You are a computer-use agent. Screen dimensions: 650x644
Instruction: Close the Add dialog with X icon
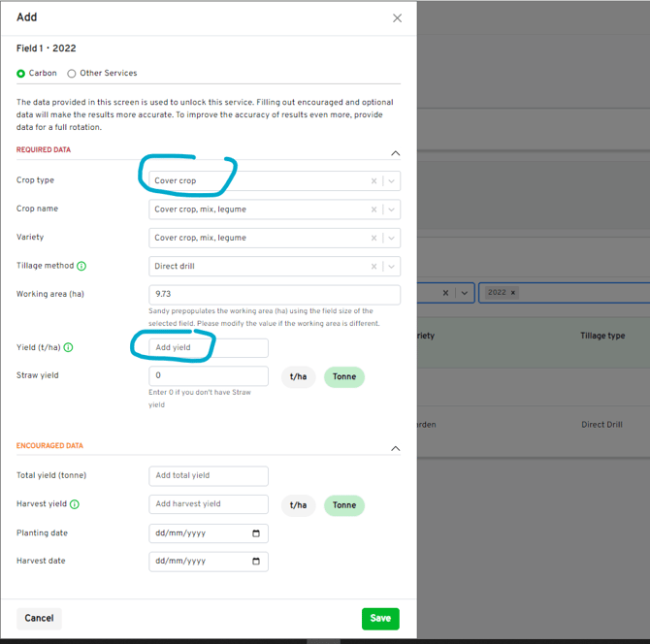coord(397,18)
